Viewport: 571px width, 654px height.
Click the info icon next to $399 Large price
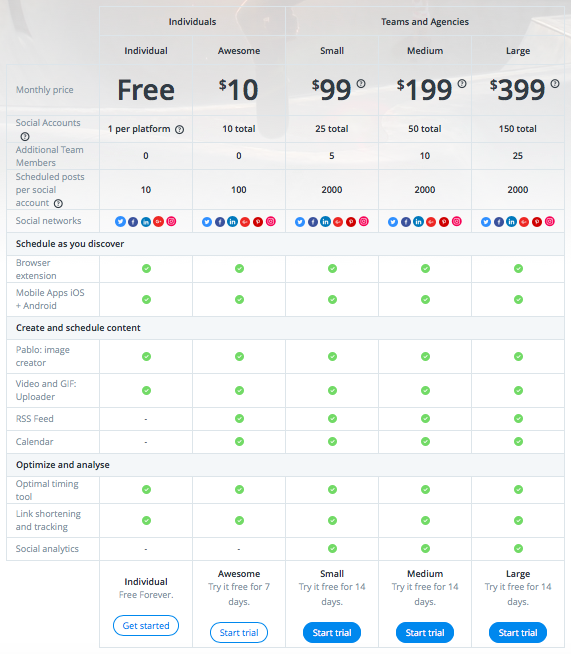555,83
